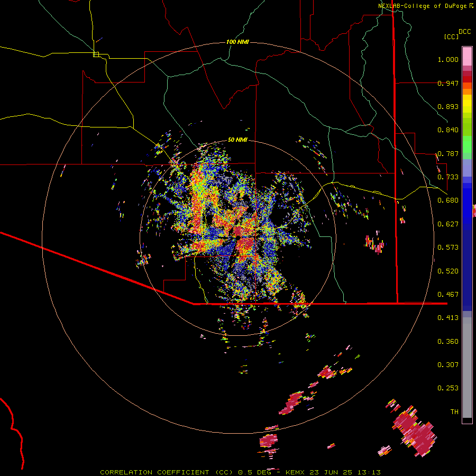Screen dimensions: 476x476
Task: Pick the red segment of the color bar
Action: (467, 79)
